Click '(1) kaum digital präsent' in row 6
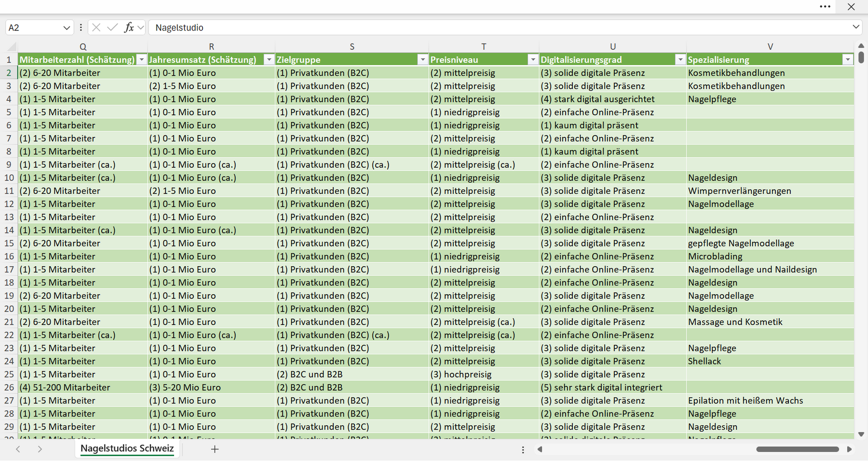Viewport: 868px width, 461px height. pyautogui.click(x=613, y=125)
